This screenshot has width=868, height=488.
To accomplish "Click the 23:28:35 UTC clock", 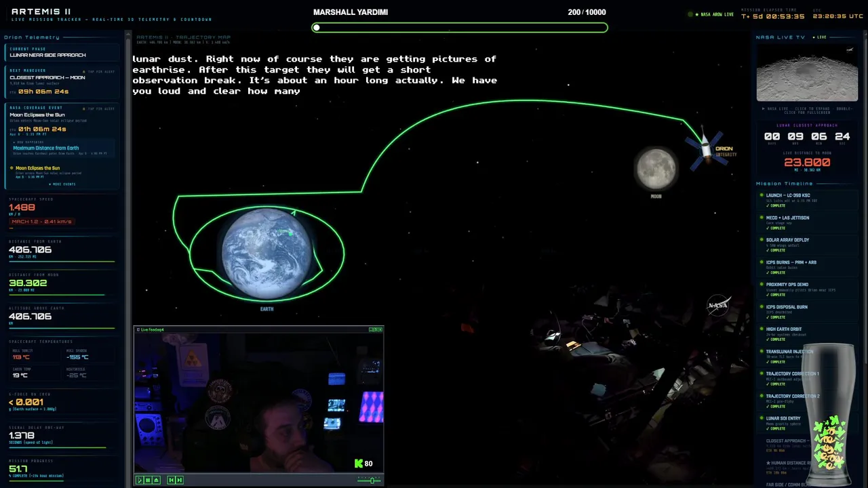I will tap(837, 16).
